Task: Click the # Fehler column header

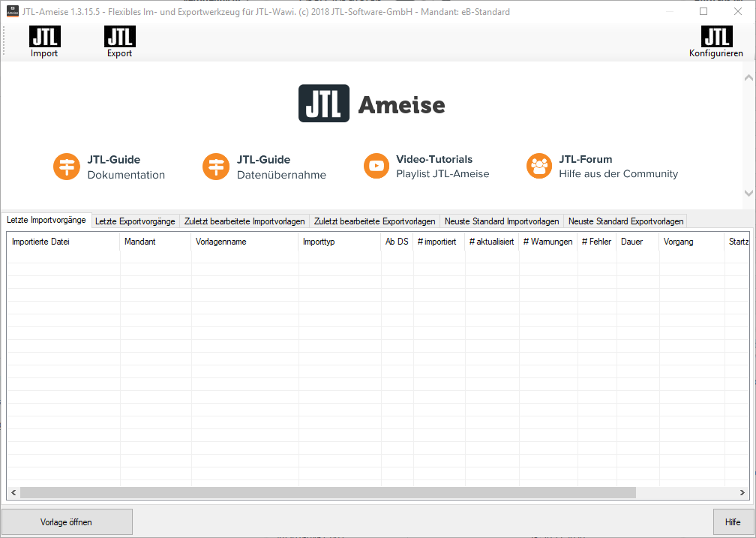Action: [x=596, y=242]
